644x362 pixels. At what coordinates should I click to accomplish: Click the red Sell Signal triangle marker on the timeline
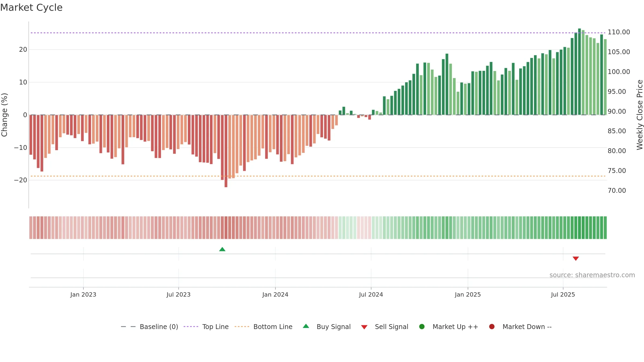[x=576, y=258]
